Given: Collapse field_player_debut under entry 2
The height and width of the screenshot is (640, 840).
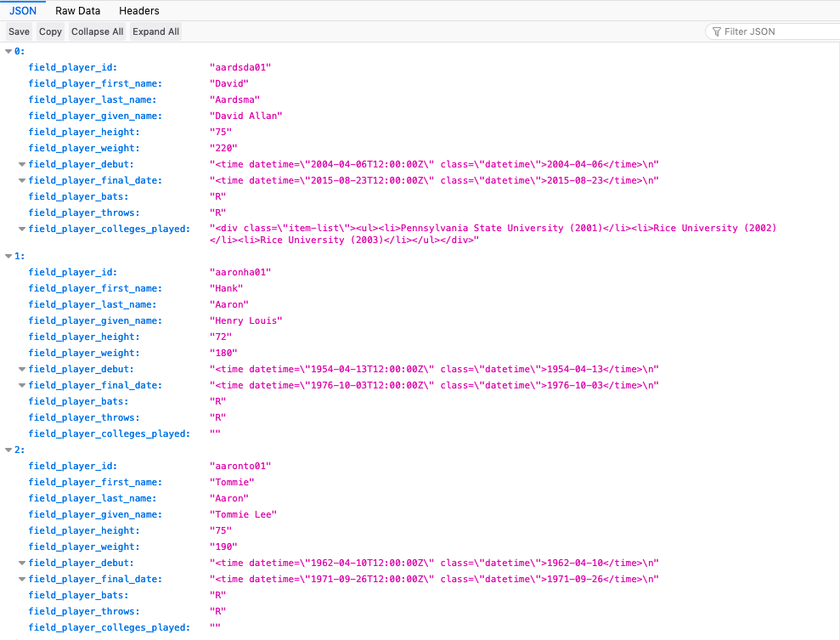Looking at the screenshot, I should 21,562.
